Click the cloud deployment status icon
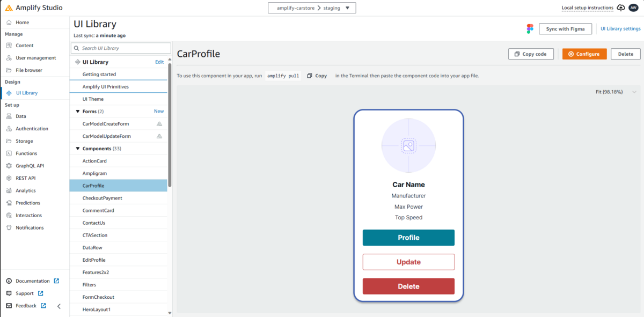Viewport: 644px width, 317px height. tap(621, 8)
